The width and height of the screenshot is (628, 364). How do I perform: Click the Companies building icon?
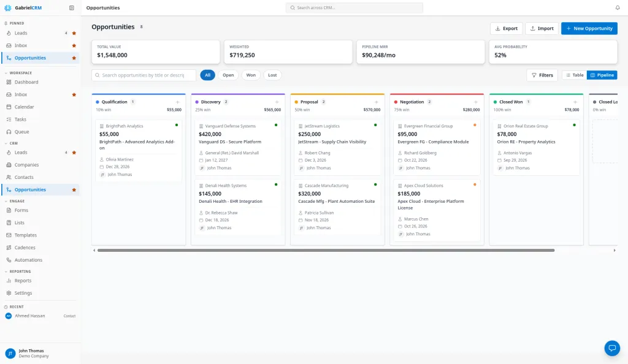(9, 165)
